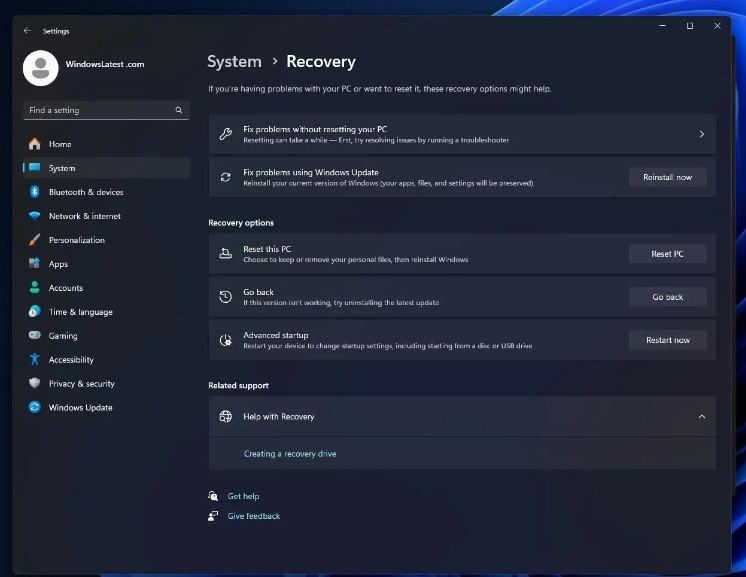Click the Go back button
The height and width of the screenshot is (577, 746).
coord(667,297)
